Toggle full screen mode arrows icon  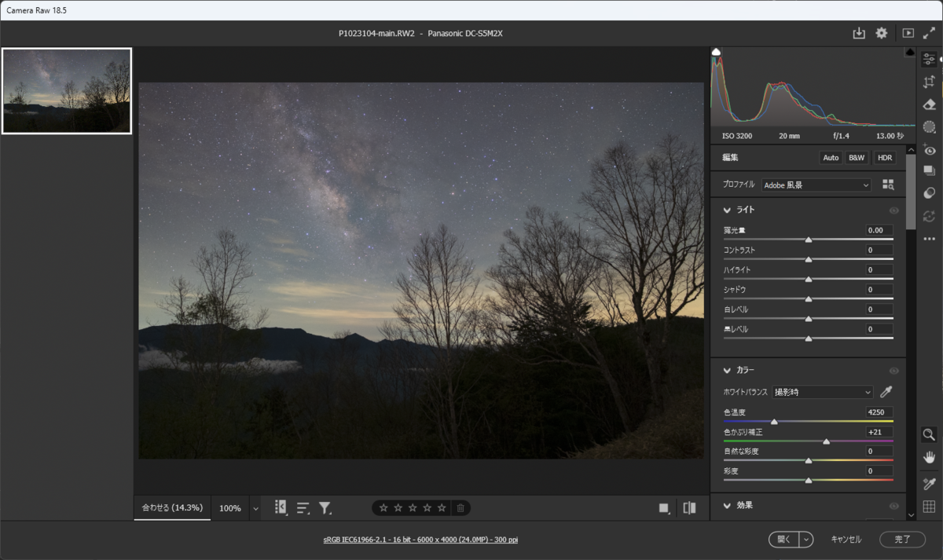pos(929,33)
